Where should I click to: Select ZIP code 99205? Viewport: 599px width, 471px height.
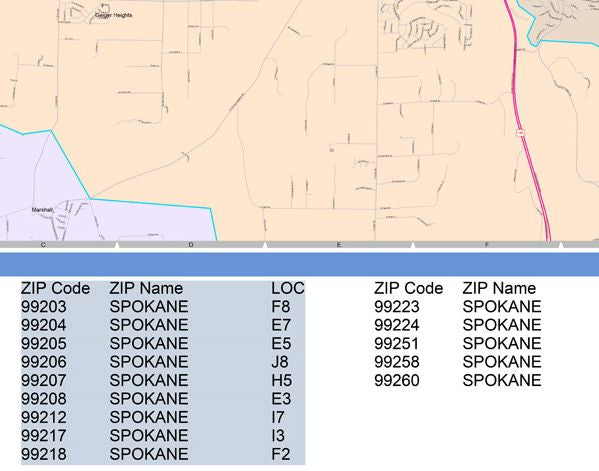(x=44, y=343)
